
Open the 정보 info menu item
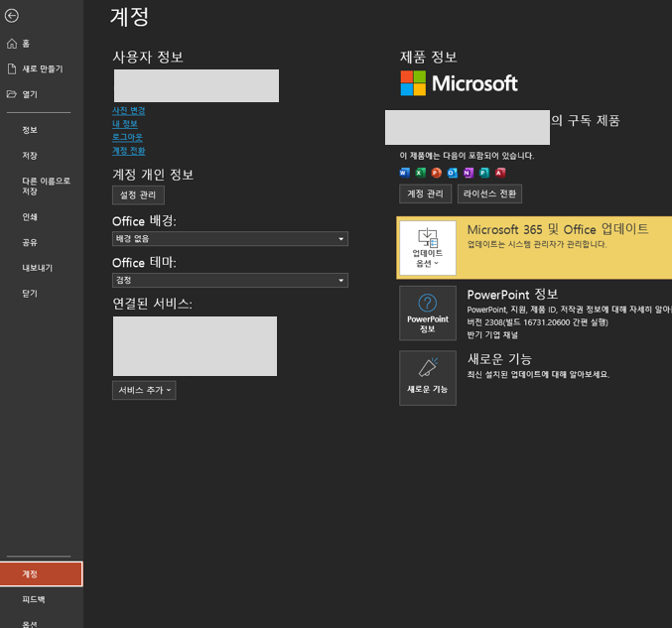click(42, 130)
